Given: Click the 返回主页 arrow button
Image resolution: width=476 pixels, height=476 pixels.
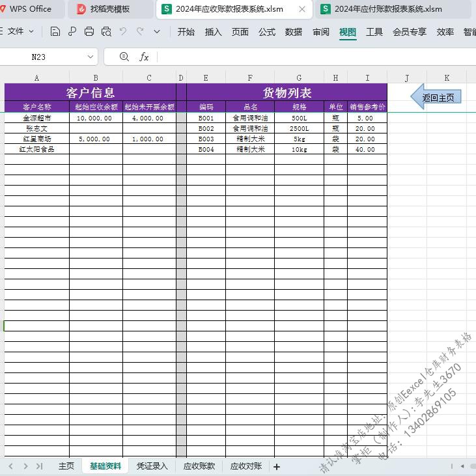Looking at the screenshot, I should click(436, 97).
